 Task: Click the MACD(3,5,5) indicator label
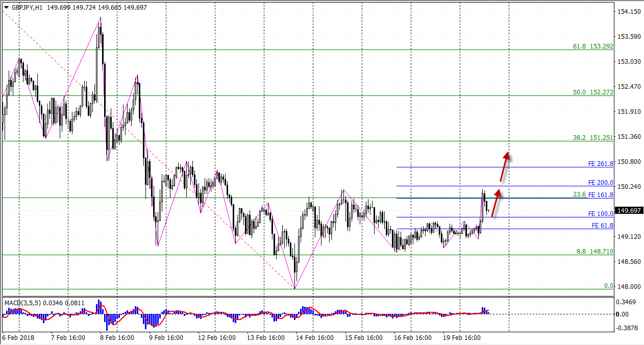tap(23, 303)
